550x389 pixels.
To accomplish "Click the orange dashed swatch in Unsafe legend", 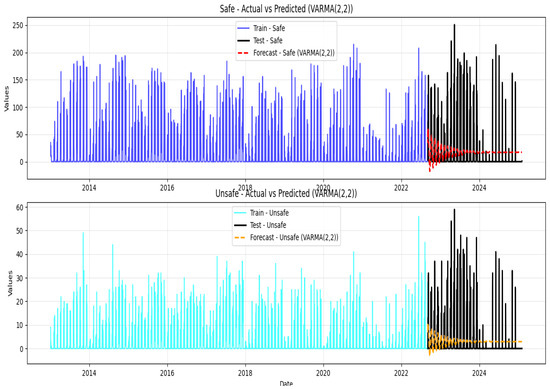I will click(240, 238).
